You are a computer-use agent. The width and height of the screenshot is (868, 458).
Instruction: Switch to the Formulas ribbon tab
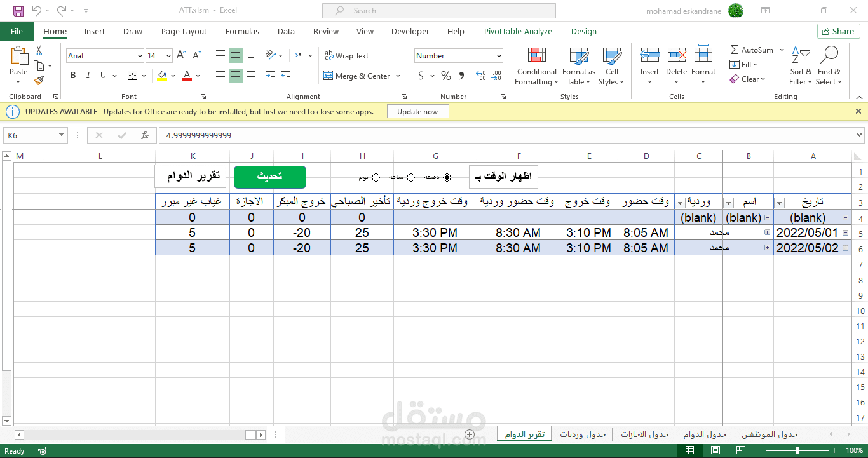pos(242,31)
